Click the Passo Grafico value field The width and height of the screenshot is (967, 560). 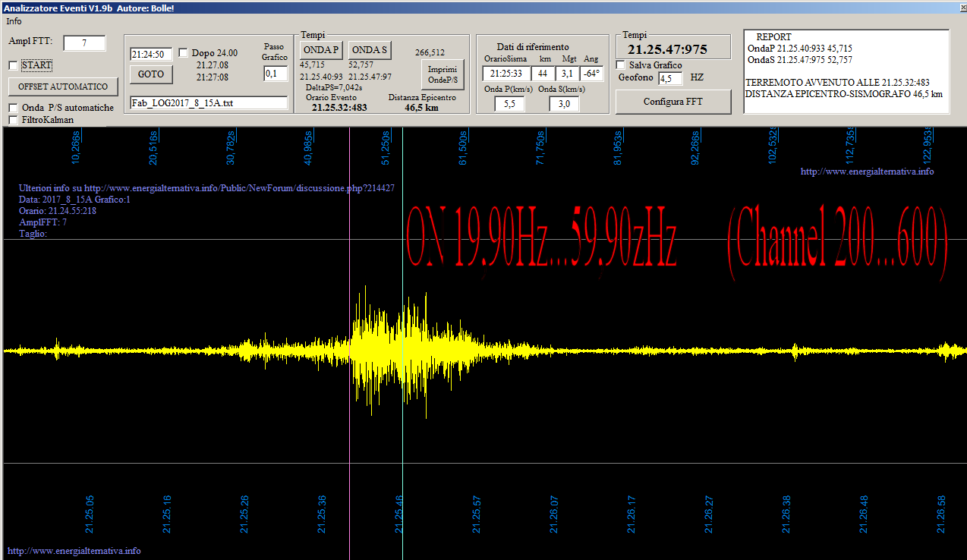click(x=275, y=74)
